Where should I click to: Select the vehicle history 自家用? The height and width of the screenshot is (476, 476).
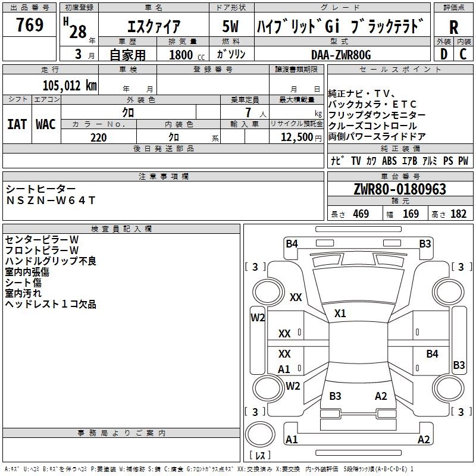pyautogui.click(x=127, y=55)
